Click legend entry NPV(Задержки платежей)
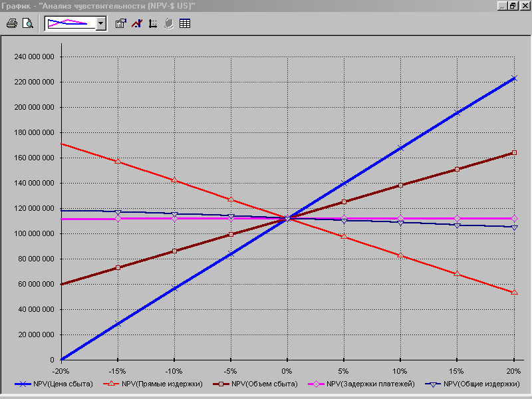The width and height of the screenshot is (532, 399). coord(361,384)
